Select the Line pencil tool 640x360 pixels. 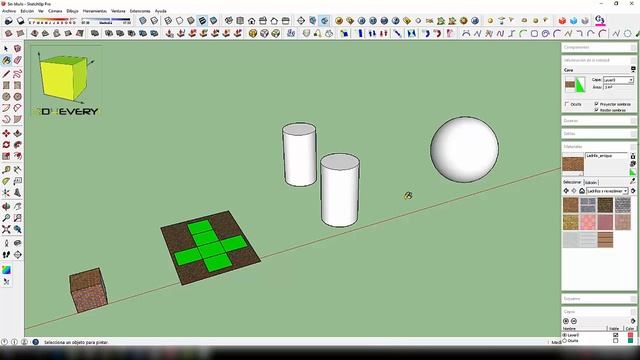coord(6,74)
